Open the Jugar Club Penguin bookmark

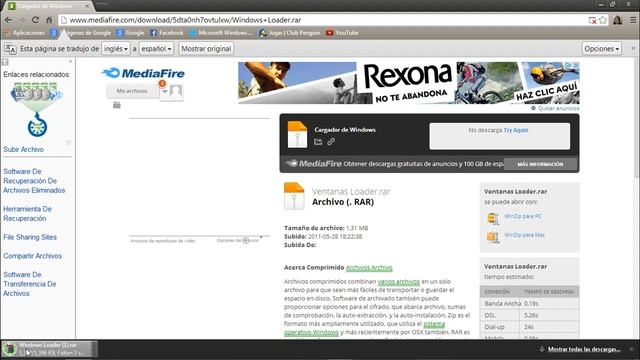[x=290, y=33]
